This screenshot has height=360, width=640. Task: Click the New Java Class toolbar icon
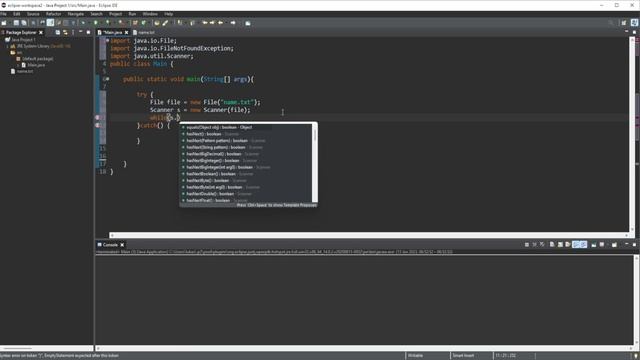click(x=144, y=23)
